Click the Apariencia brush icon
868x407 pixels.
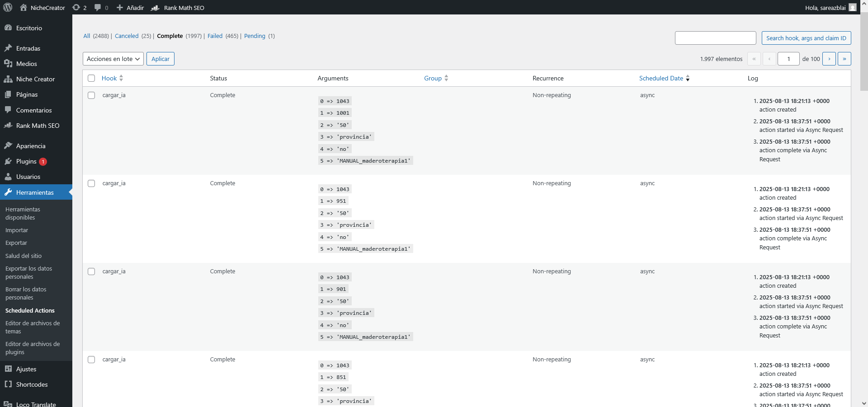pos(8,145)
